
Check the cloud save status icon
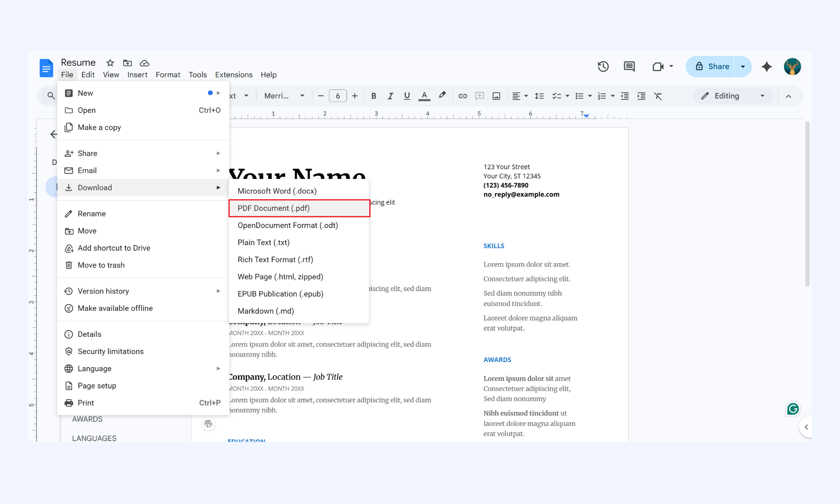pos(144,63)
